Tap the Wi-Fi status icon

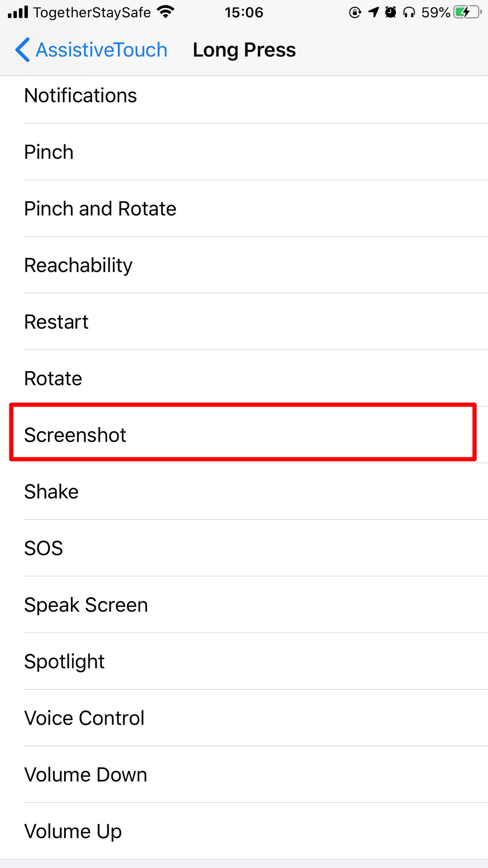pos(166,12)
